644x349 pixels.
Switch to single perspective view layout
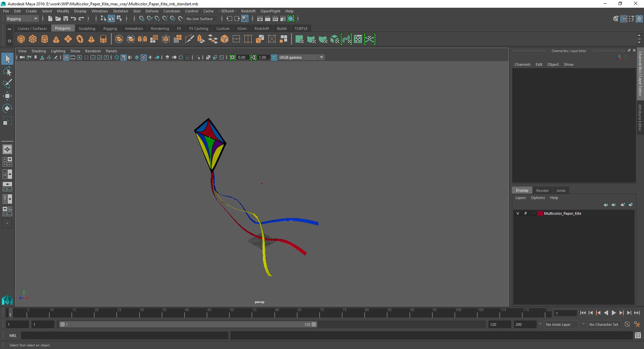[x=7, y=149]
